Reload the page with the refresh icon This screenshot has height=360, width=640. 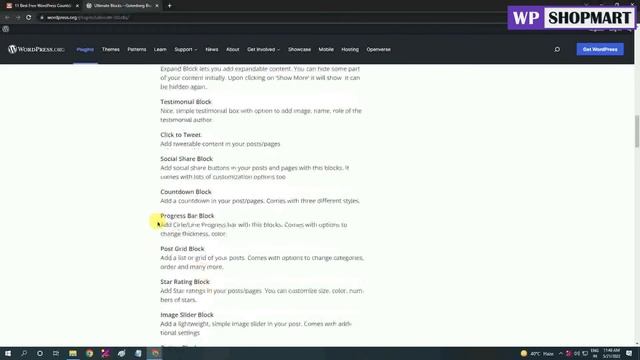(29, 18)
